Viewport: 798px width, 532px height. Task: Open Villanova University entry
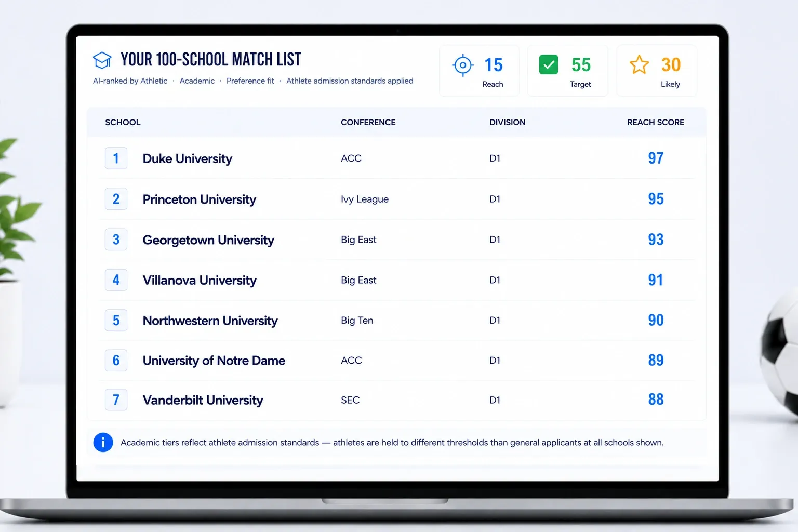[x=199, y=281]
